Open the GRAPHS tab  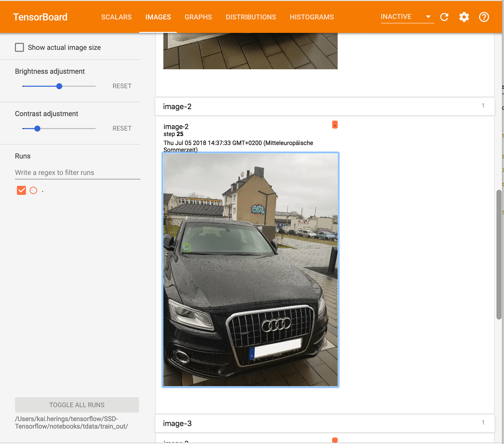pyautogui.click(x=198, y=17)
